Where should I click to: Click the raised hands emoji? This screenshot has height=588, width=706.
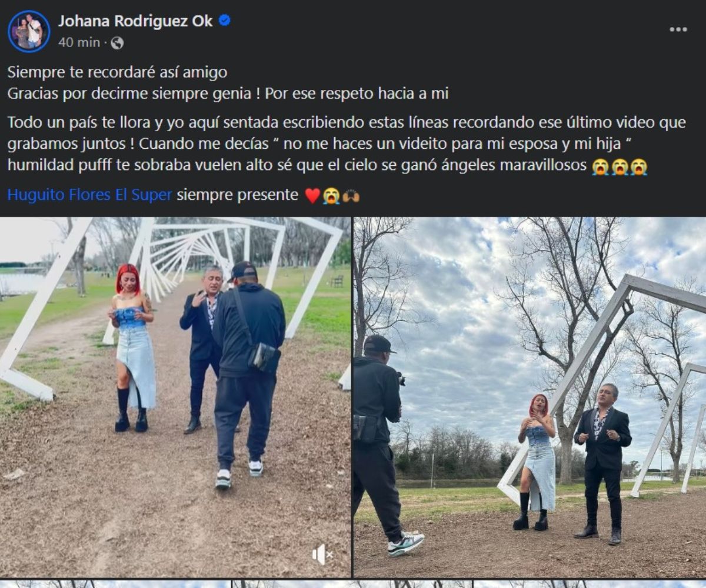pyautogui.click(x=351, y=196)
